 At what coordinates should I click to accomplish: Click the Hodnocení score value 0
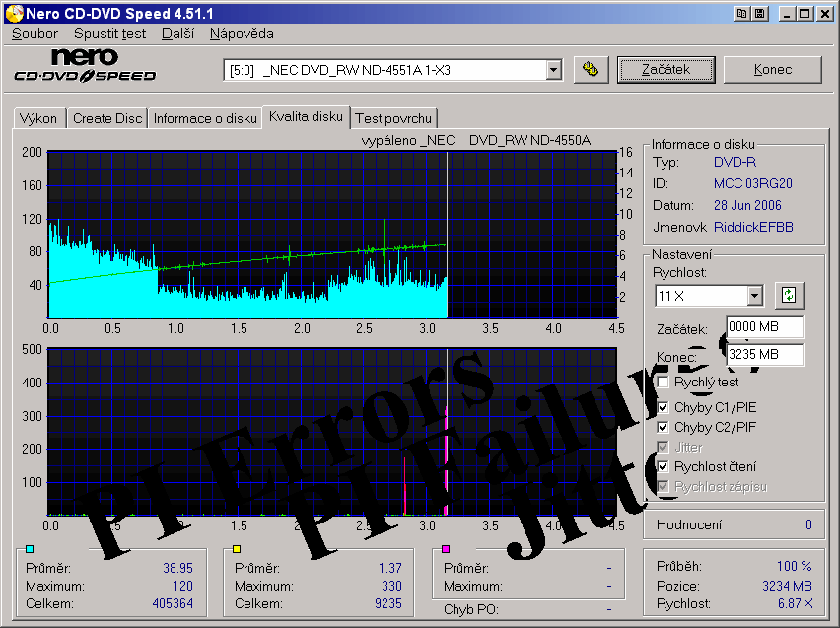coord(808,525)
